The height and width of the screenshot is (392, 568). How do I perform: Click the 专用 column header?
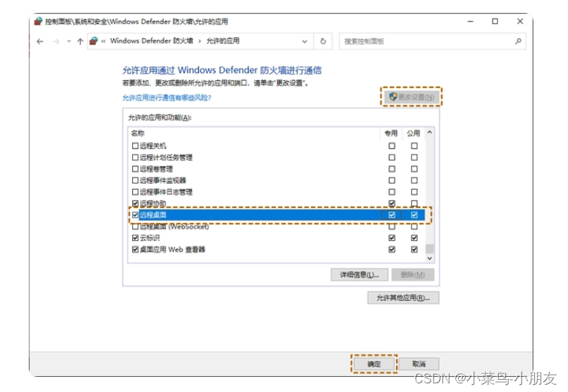(391, 134)
